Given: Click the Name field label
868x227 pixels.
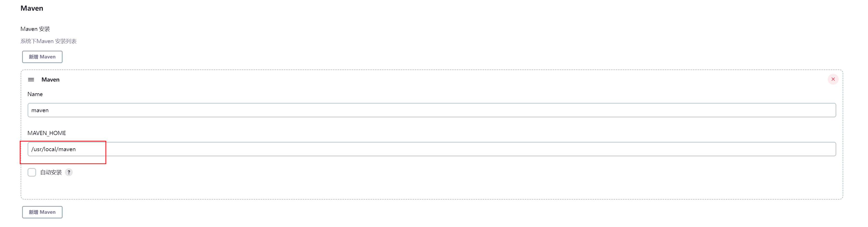Looking at the screenshot, I should (35, 94).
